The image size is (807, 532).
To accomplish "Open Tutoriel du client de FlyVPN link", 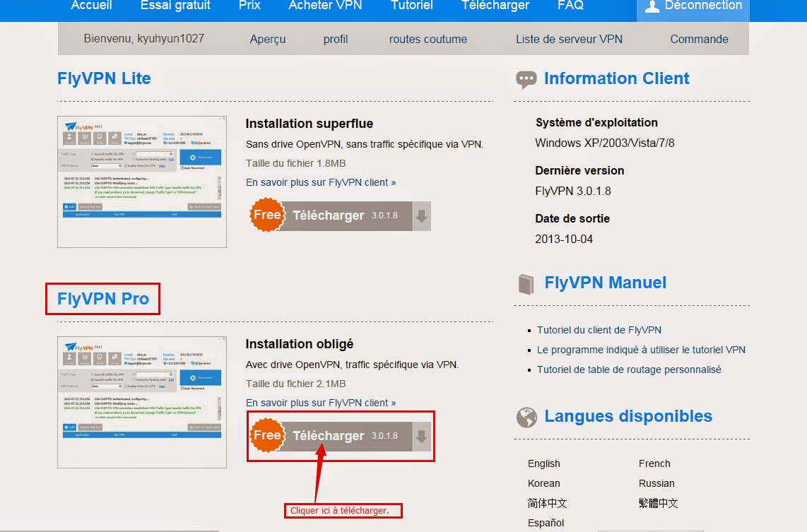I will [599, 330].
